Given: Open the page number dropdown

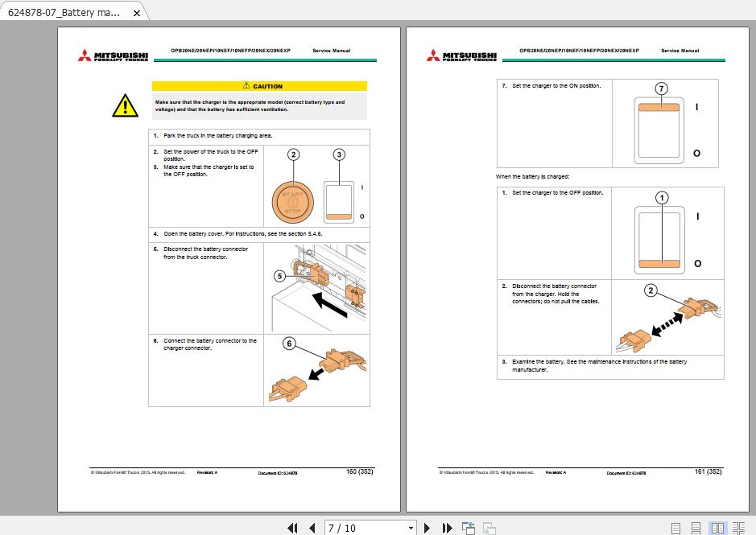Looking at the screenshot, I should pyautogui.click(x=411, y=528).
